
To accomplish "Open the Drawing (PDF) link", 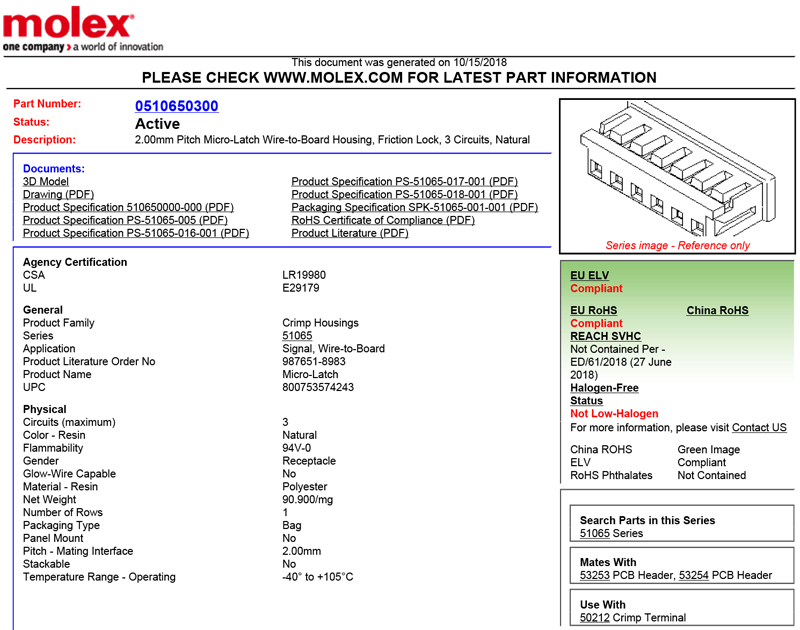I will 58,195.
